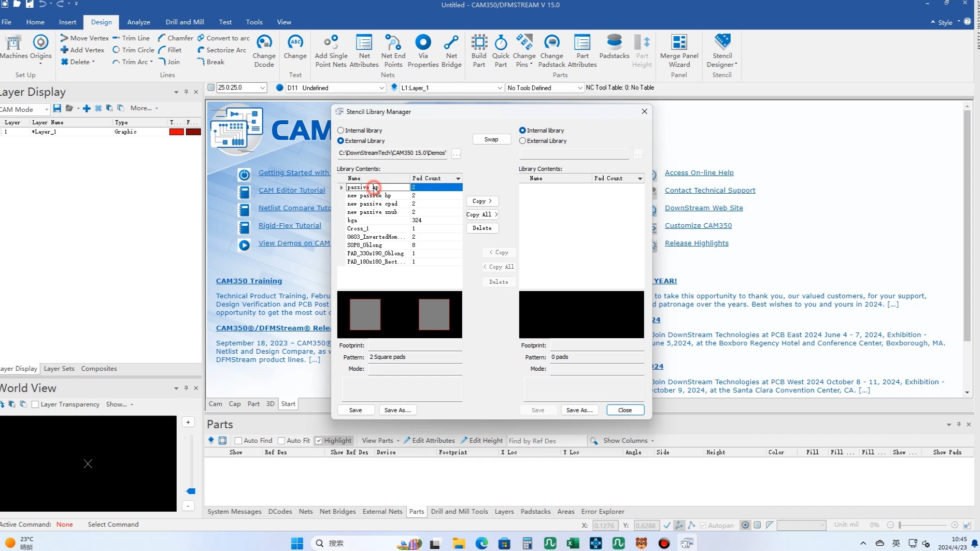The width and height of the screenshot is (980, 551).
Task: Select the Build Part tool
Action: (479, 50)
